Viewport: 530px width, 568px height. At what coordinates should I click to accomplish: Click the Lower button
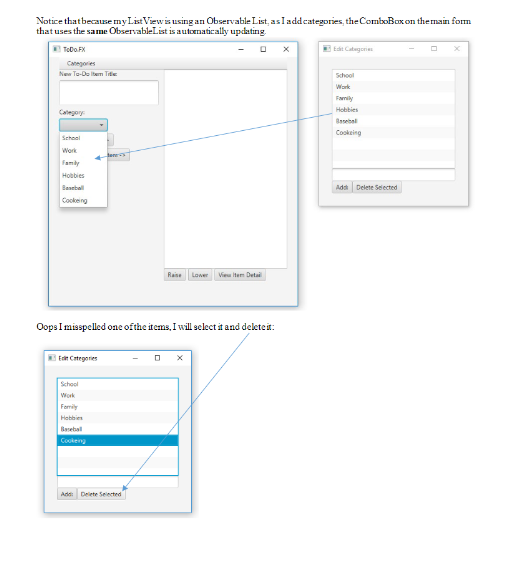click(200, 275)
